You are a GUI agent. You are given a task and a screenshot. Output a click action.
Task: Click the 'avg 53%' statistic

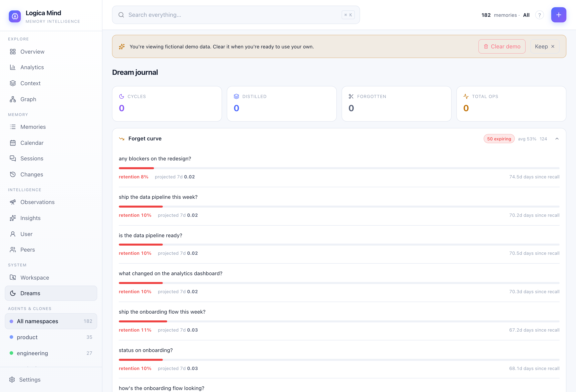pyautogui.click(x=527, y=139)
